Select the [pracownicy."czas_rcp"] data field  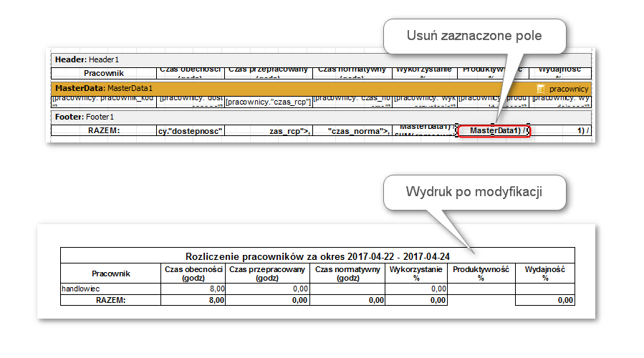(267, 102)
